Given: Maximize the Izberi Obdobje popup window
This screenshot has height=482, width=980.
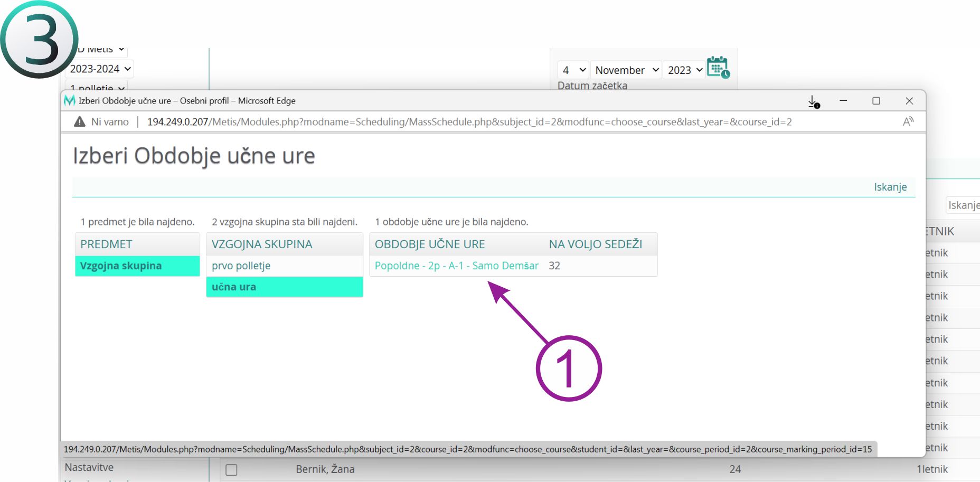Looking at the screenshot, I should click(876, 101).
